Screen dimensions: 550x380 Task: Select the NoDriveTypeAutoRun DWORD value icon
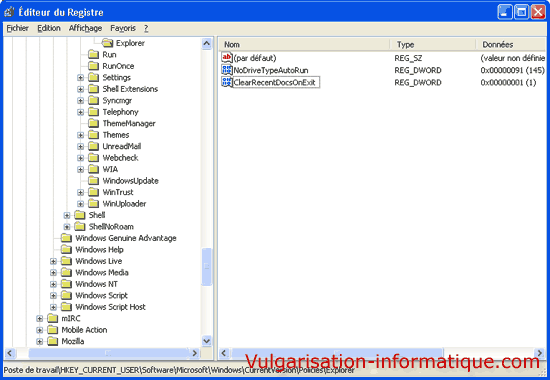227,69
